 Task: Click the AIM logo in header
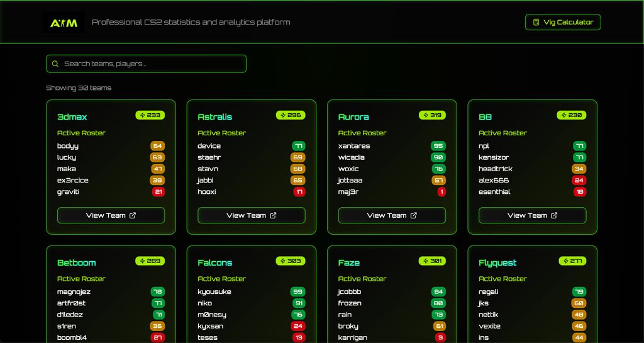point(64,23)
